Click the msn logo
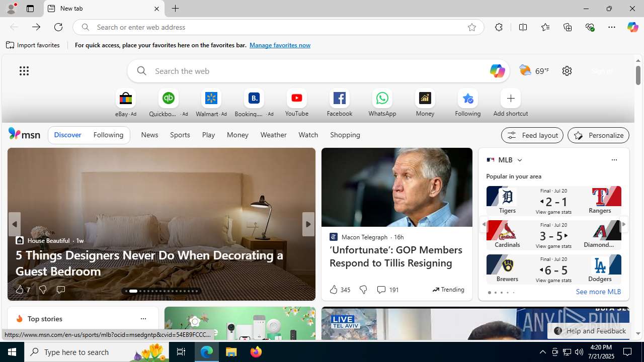This screenshot has height=362, width=644. [x=24, y=134]
